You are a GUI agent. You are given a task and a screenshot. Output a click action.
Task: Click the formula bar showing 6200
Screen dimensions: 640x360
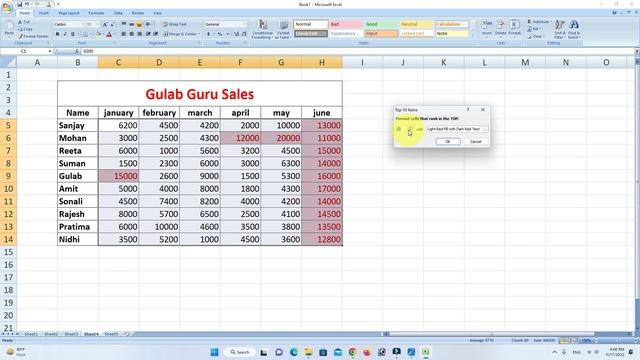click(357, 51)
